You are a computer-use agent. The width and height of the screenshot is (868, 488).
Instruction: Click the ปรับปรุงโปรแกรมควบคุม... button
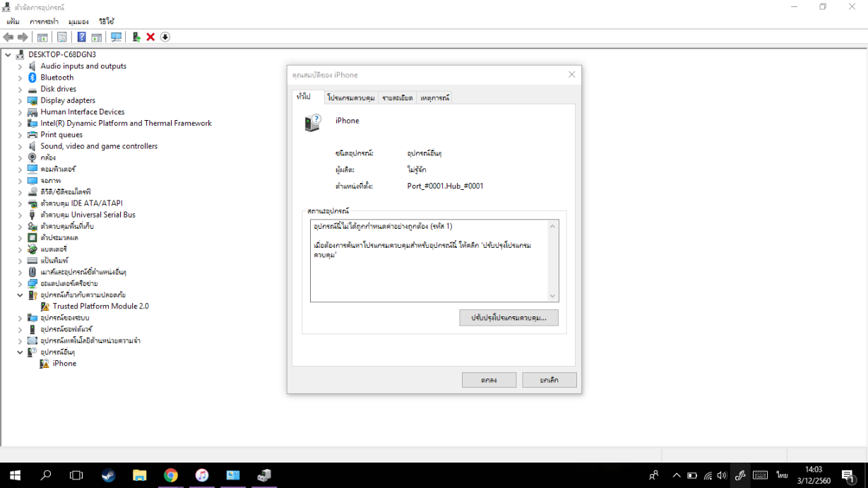click(509, 318)
